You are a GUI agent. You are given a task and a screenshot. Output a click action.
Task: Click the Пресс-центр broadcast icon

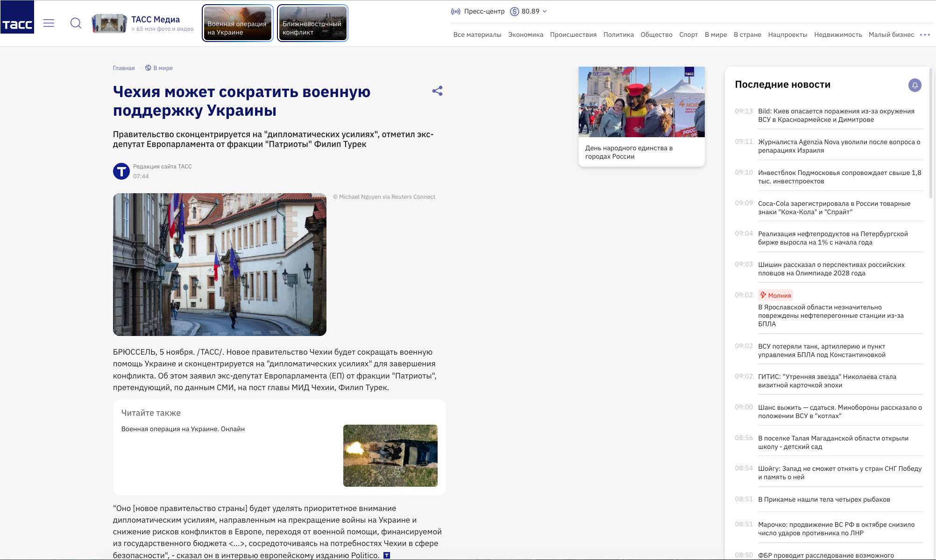(455, 11)
